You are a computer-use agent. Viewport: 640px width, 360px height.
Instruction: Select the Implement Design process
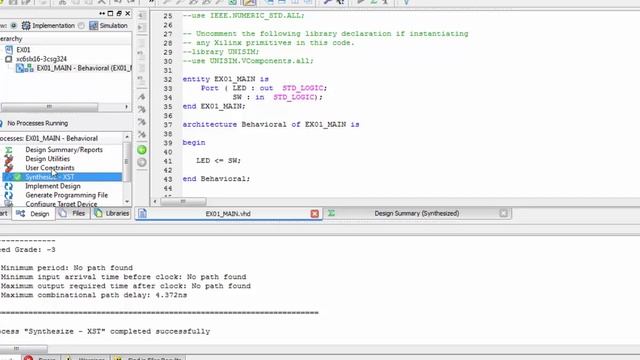(53, 186)
